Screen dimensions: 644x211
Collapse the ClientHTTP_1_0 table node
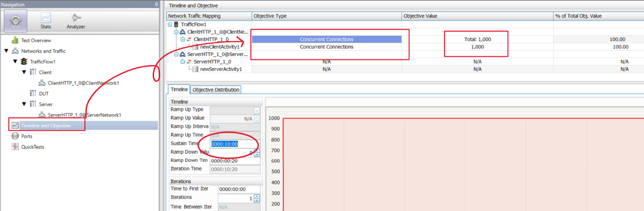click(x=182, y=39)
